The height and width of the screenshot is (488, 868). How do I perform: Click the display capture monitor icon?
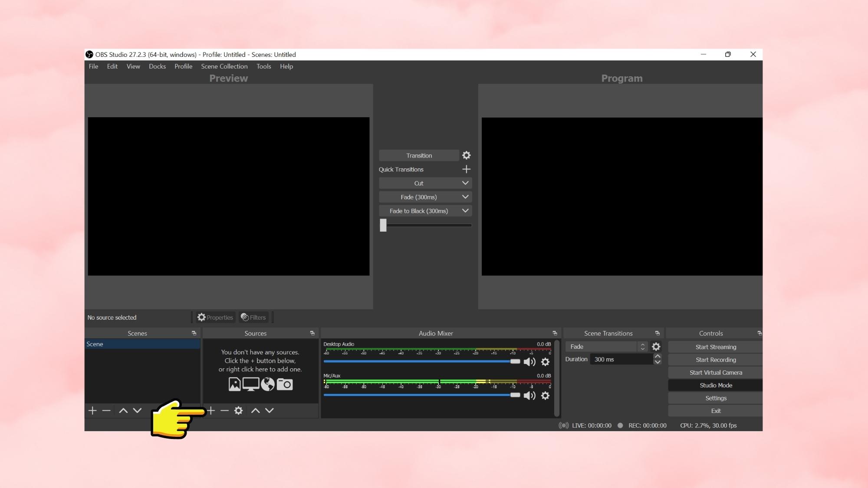click(251, 384)
